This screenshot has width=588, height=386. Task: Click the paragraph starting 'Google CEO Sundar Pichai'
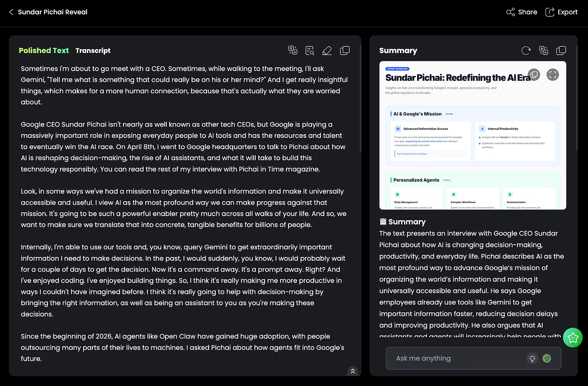tap(183, 147)
